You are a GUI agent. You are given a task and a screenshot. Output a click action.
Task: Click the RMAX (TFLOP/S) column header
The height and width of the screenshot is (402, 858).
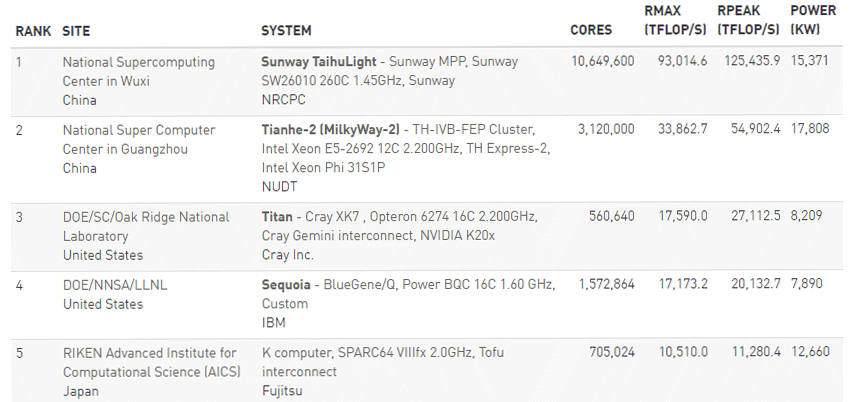675,21
